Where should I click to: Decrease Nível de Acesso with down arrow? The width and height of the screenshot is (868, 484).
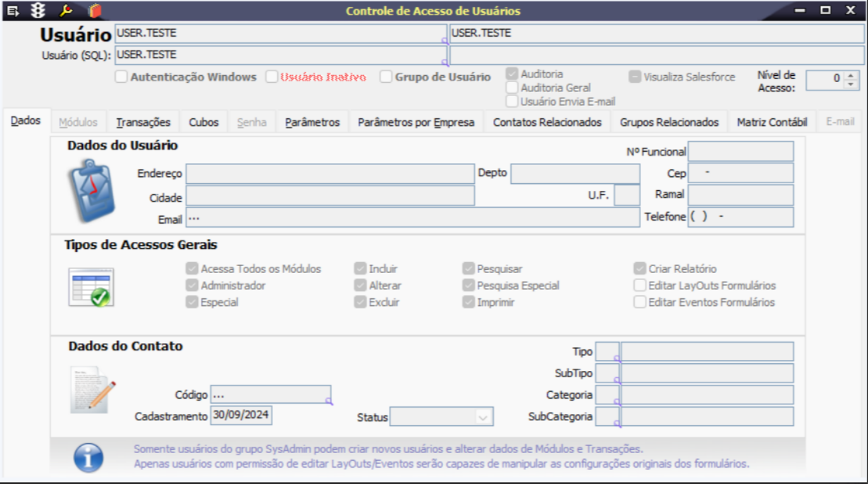[x=851, y=84]
